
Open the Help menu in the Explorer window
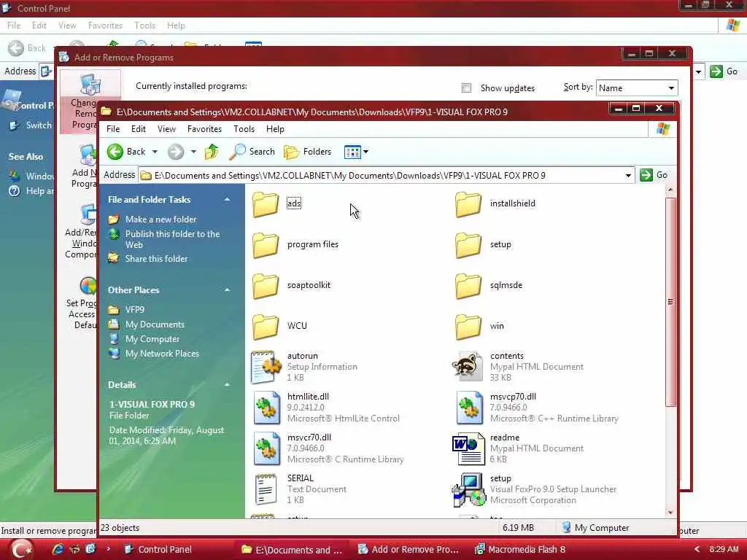click(275, 129)
